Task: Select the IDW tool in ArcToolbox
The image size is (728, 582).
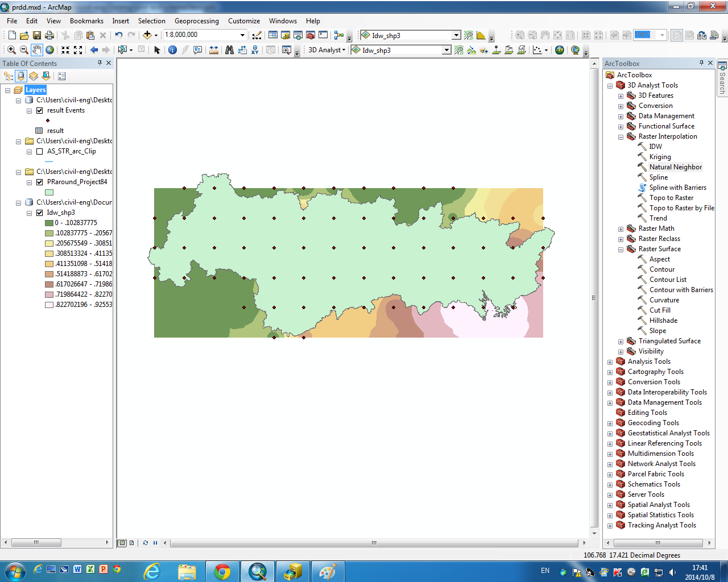Action: pyautogui.click(x=656, y=147)
